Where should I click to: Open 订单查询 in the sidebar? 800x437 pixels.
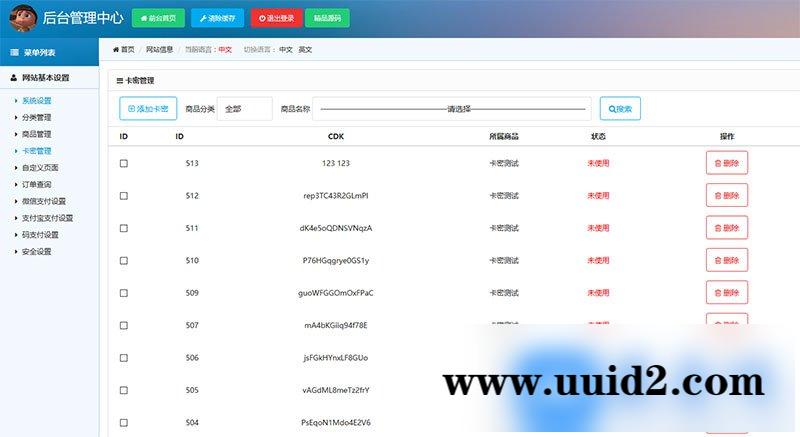pyautogui.click(x=37, y=184)
